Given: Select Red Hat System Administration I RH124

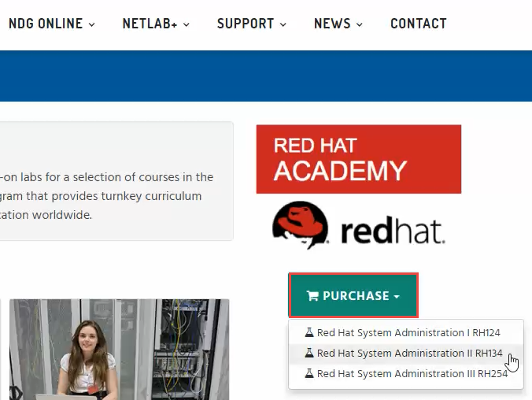Looking at the screenshot, I should 406,333.
